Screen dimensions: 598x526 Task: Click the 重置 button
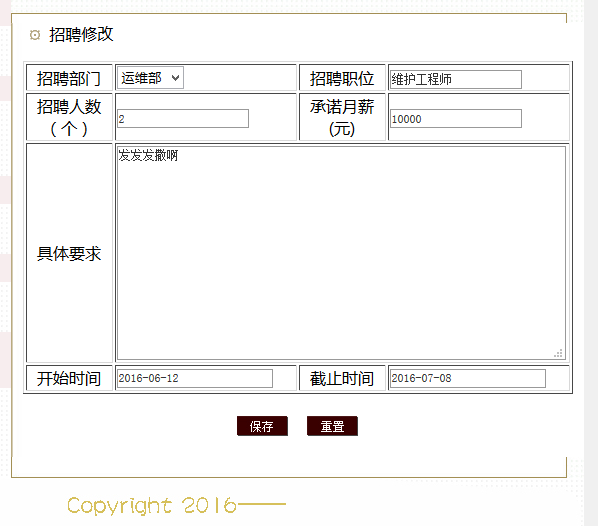(332, 426)
